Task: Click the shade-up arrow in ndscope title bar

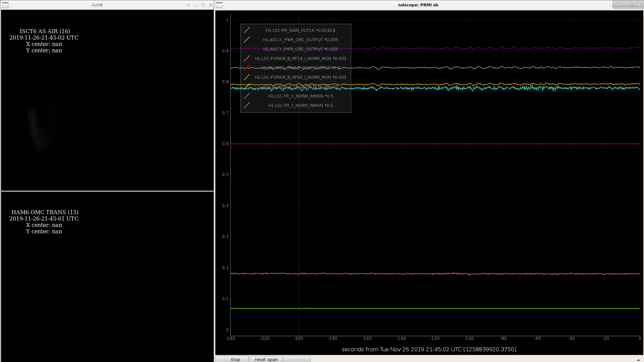Action: point(618,5)
